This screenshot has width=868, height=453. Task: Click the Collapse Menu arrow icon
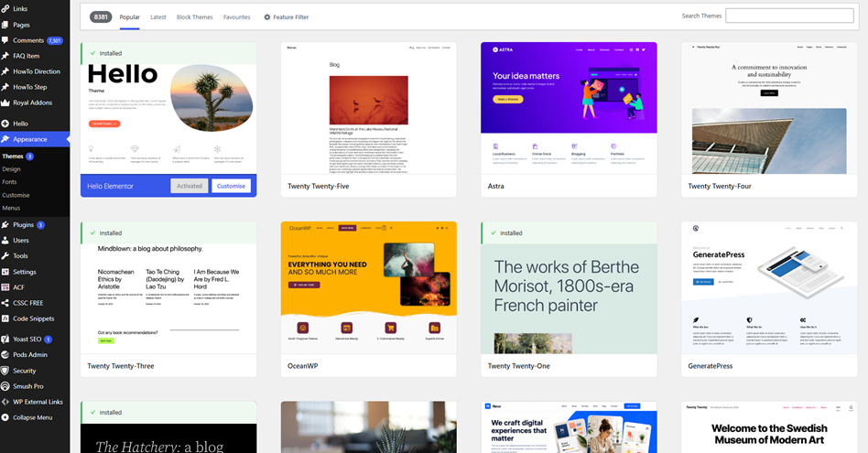click(x=5, y=417)
